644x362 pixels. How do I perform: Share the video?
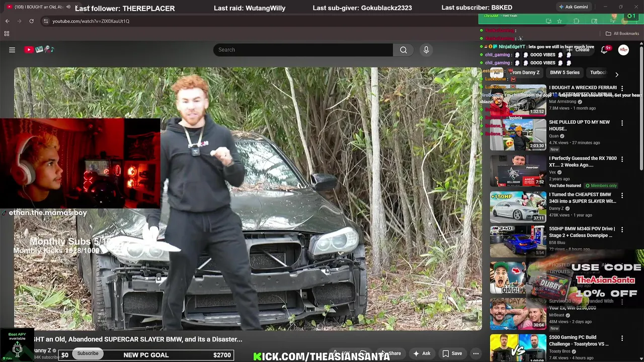point(391,353)
